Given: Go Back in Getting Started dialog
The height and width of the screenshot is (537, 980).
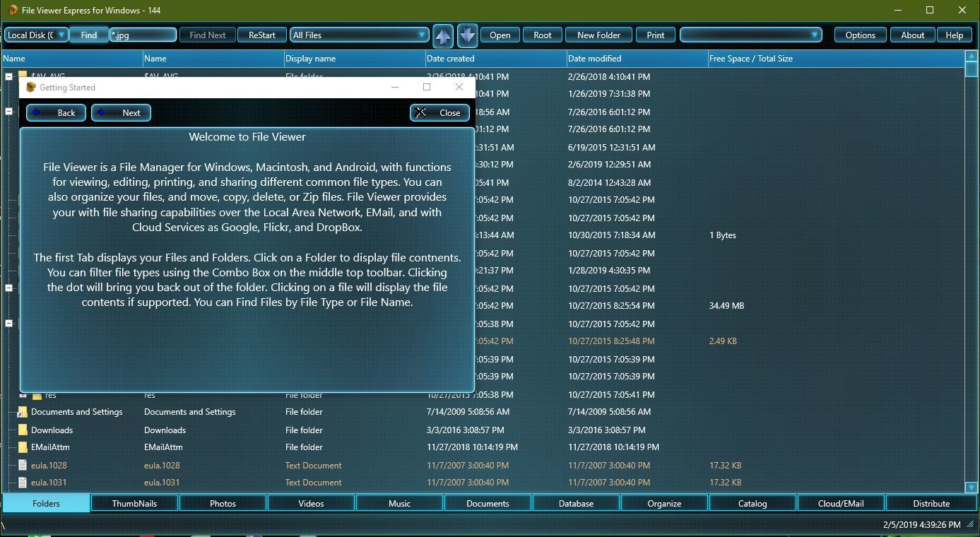Looking at the screenshot, I should [x=57, y=112].
